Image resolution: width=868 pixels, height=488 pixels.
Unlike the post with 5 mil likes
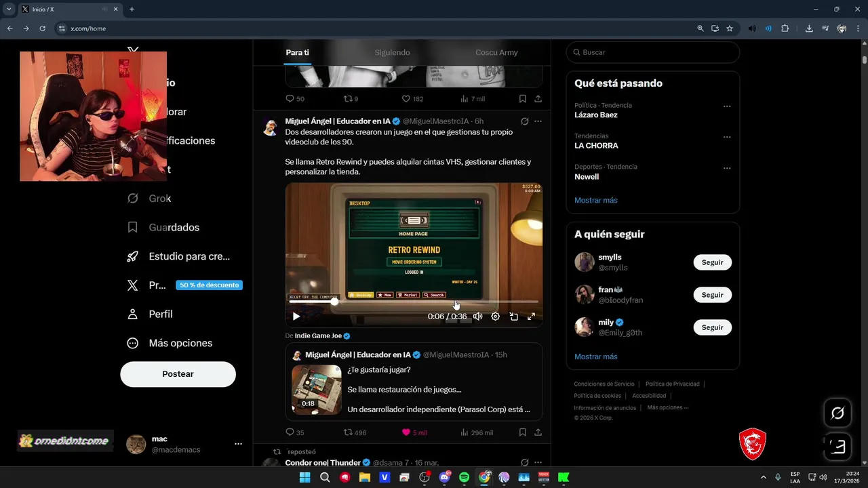point(414,432)
